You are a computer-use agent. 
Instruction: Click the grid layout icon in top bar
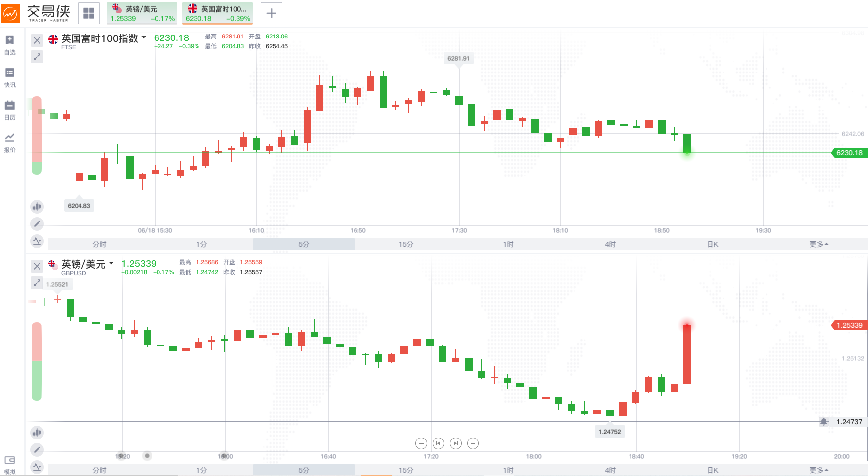89,13
